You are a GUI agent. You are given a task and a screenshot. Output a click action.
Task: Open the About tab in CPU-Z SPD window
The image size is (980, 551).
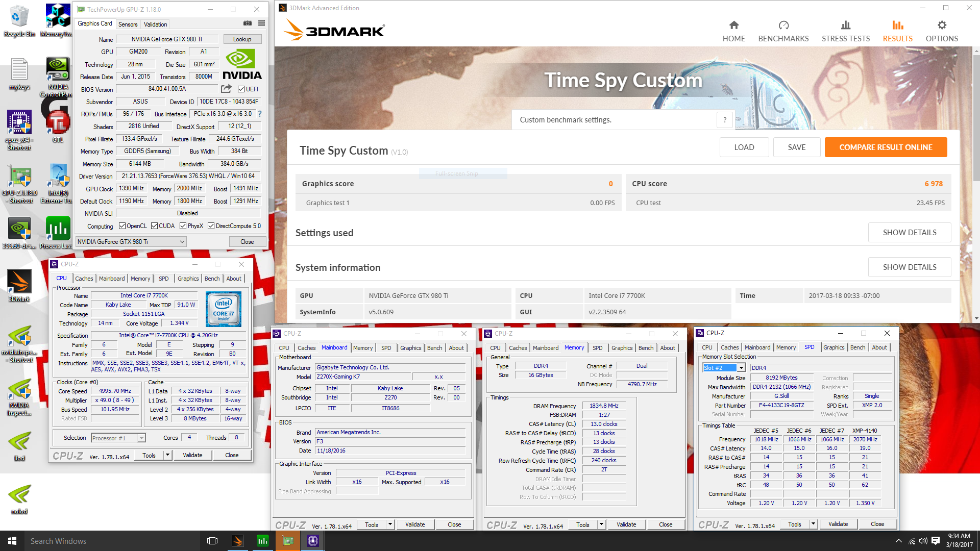point(879,347)
